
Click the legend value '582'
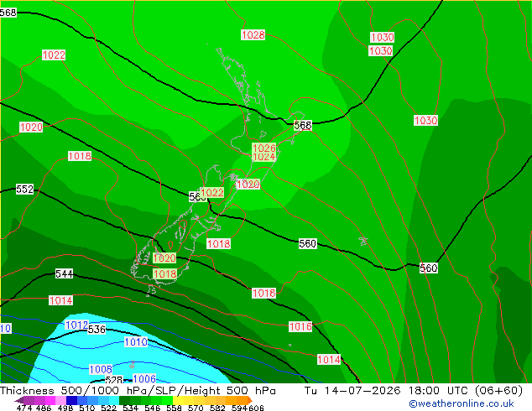point(217,408)
